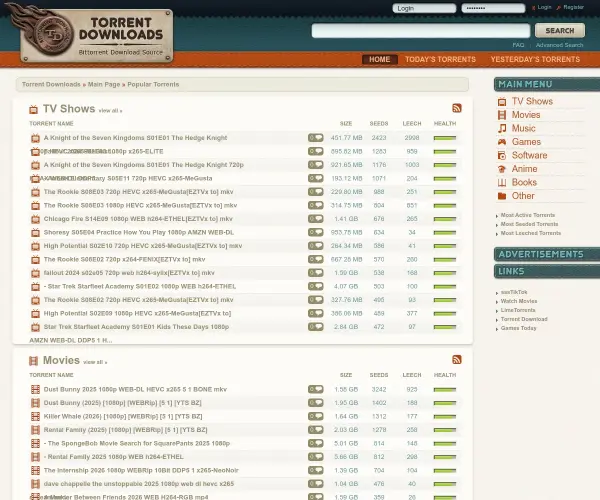Click health bar of Dust Bunny (2025) YTS row
This screenshot has width=600, height=500.
(445, 403)
